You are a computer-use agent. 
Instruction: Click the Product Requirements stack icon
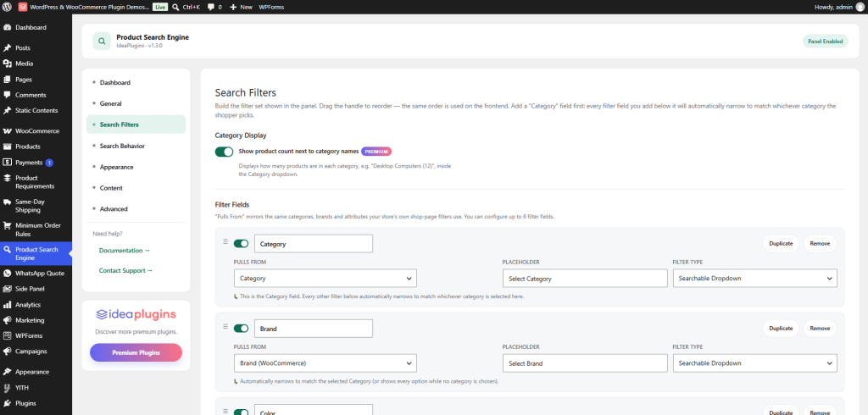pyautogui.click(x=7, y=178)
